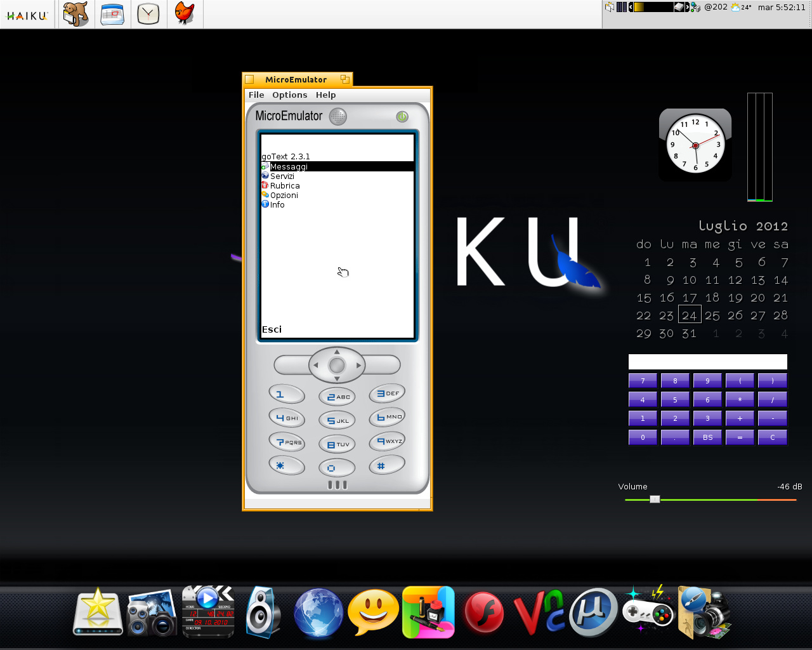Open the File menu in MicroEmulator
The image size is (812, 650).
pyautogui.click(x=256, y=95)
